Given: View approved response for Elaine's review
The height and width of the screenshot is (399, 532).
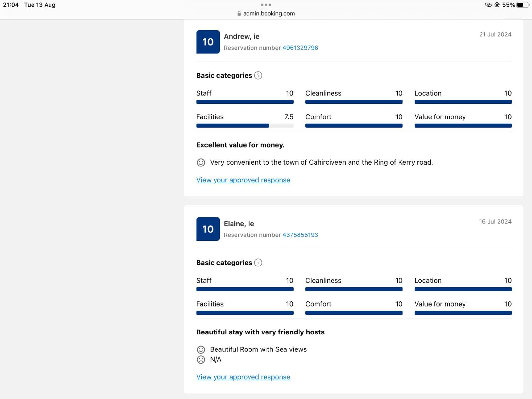Looking at the screenshot, I should tap(243, 377).
